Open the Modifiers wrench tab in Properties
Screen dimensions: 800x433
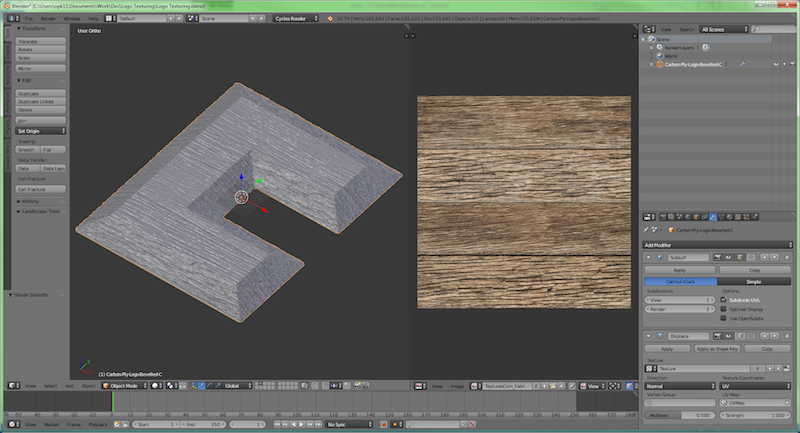pyautogui.click(x=711, y=216)
